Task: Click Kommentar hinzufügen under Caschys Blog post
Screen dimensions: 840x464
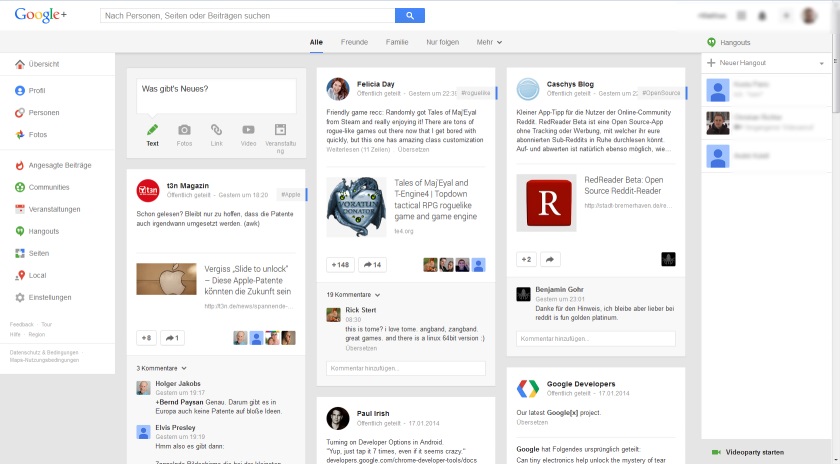Action: 596,339
